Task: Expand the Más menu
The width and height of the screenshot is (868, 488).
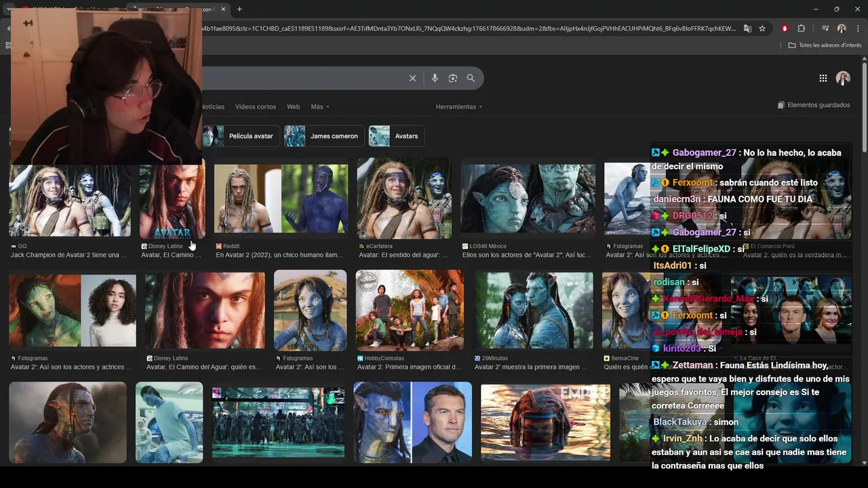Action: tap(320, 106)
